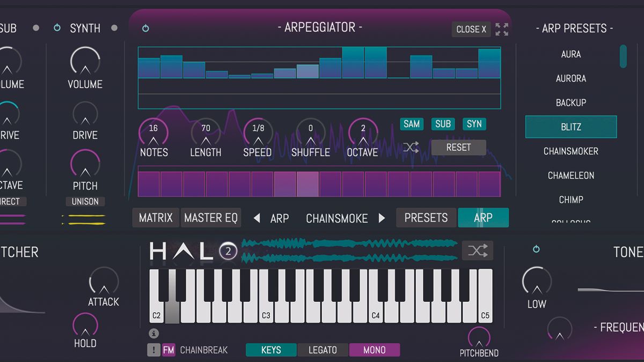This screenshot has width=644, height=362.
Task: Open the MASTER EQ tab
Action: (210, 218)
